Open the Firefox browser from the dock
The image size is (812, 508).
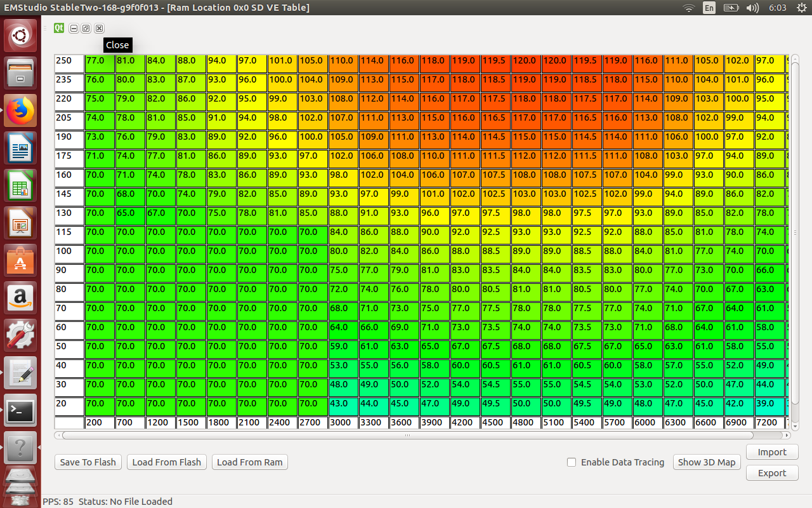(20, 112)
